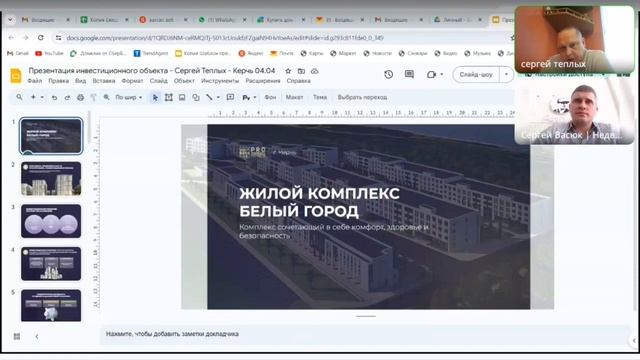Viewport: 640px width, 360px height.
Task: Open the Слайд menu
Action: [x=158, y=81]
